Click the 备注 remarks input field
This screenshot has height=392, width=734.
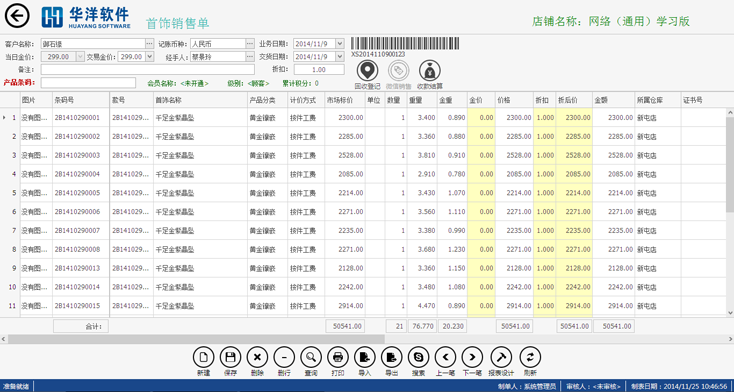click(147, 69)
